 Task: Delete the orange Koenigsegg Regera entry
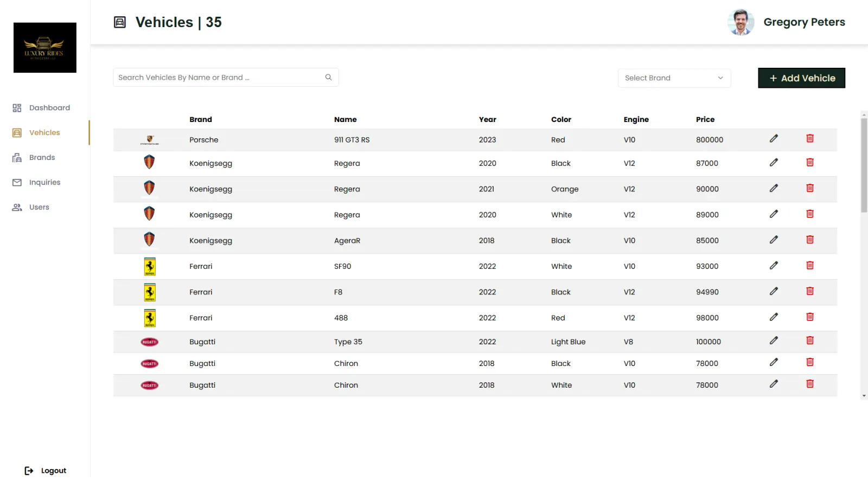[x=810, y=188]
